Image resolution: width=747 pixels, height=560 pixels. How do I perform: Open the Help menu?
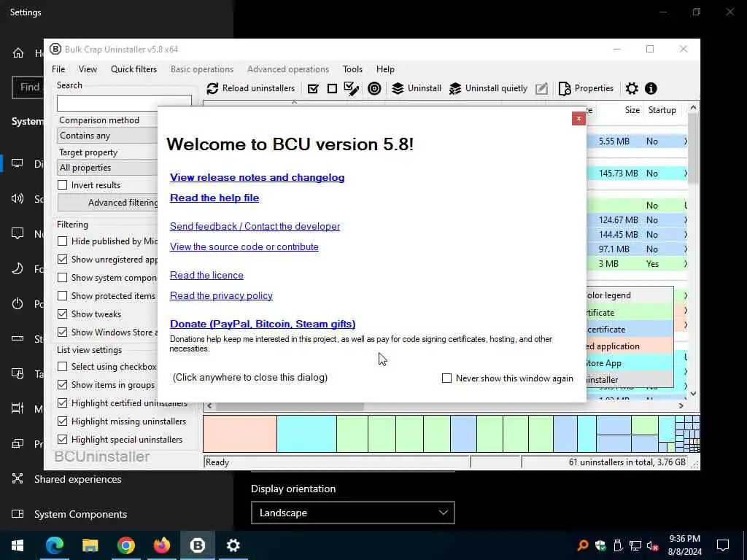pos(385,69)
